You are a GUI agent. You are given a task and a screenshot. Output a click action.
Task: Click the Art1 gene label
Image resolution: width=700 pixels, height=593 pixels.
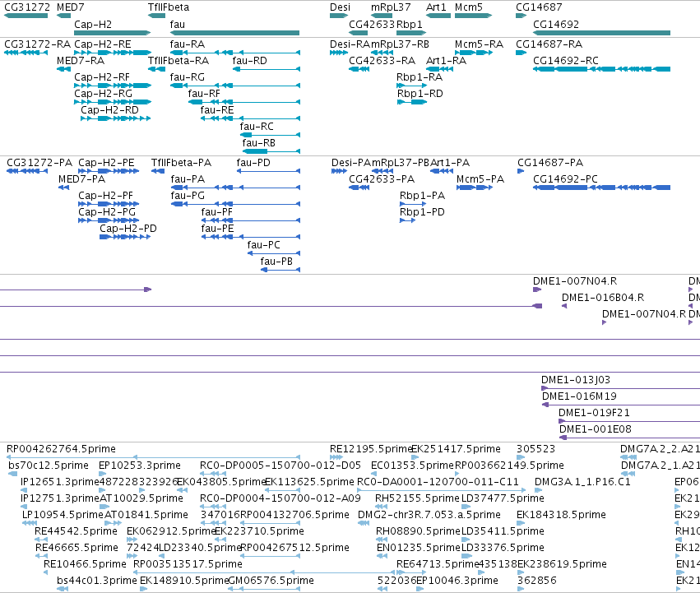point(436,7)
